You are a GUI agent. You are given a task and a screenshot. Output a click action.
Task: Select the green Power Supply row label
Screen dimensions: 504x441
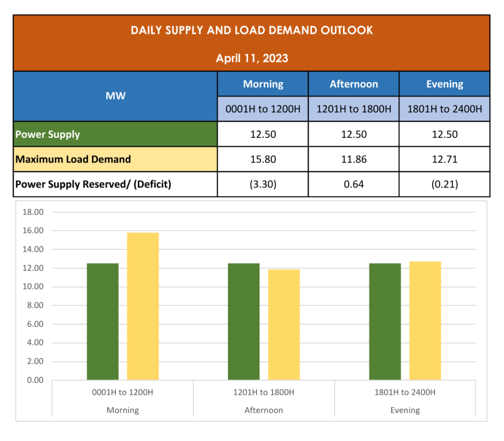click(48, 134)
